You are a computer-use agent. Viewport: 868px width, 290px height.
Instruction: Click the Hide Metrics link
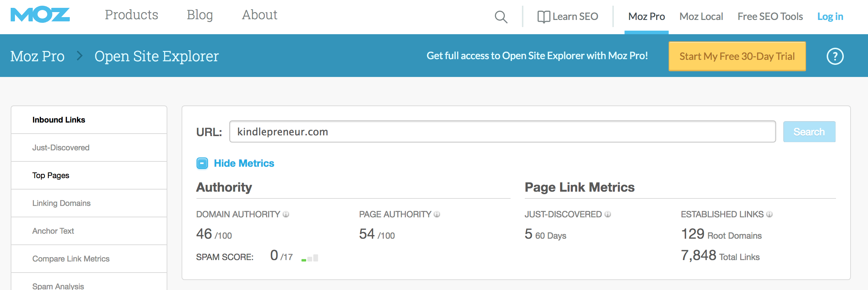[x=244, y=163]
